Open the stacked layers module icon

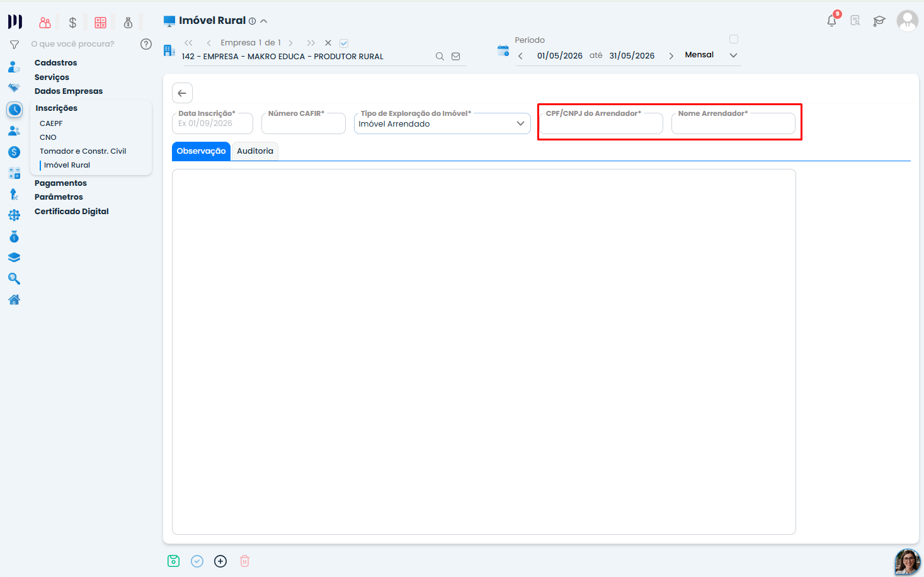(x=14, y=258)
